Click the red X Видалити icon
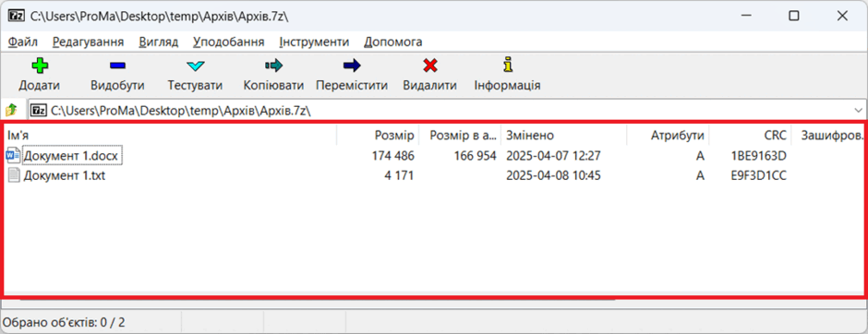 [x=430, y=66]
